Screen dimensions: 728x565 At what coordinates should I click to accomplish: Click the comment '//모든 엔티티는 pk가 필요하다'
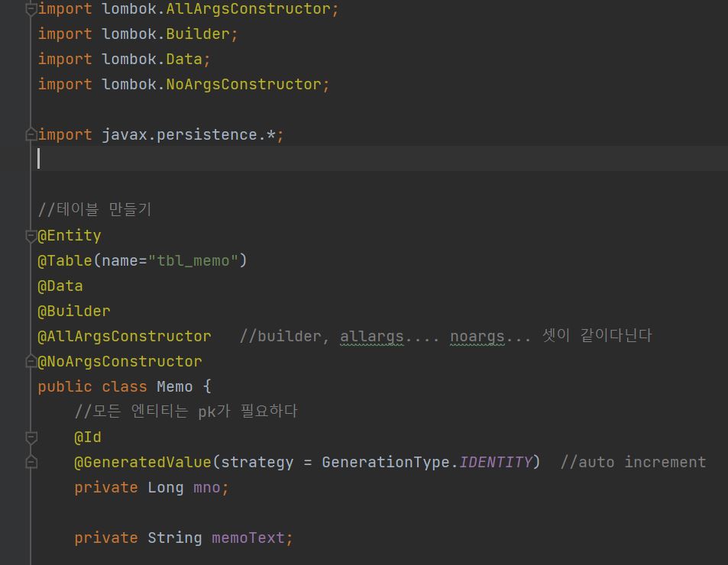click(186, 411)
